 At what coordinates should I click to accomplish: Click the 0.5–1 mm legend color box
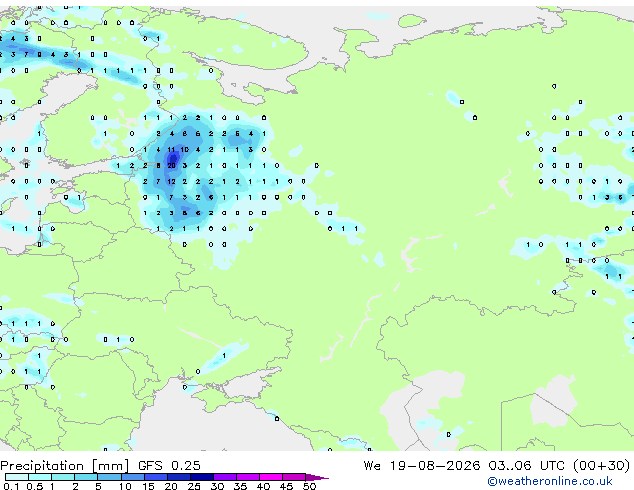point(40,477)
